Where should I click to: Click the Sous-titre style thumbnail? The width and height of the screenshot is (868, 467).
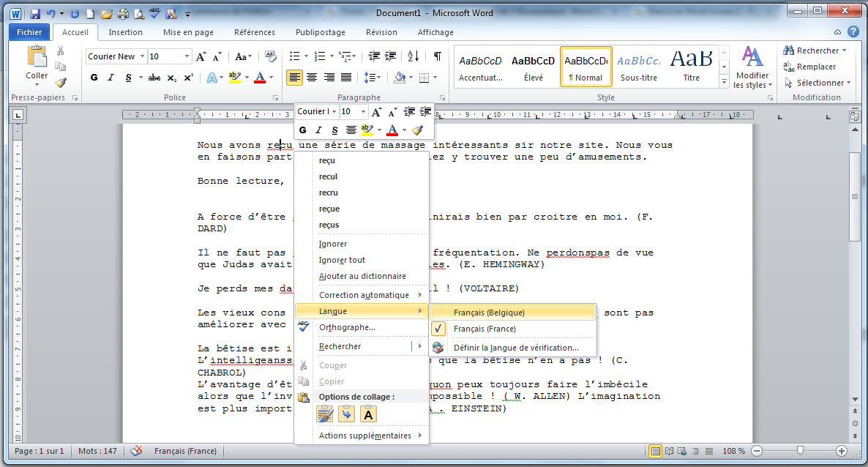coord(639,67)
